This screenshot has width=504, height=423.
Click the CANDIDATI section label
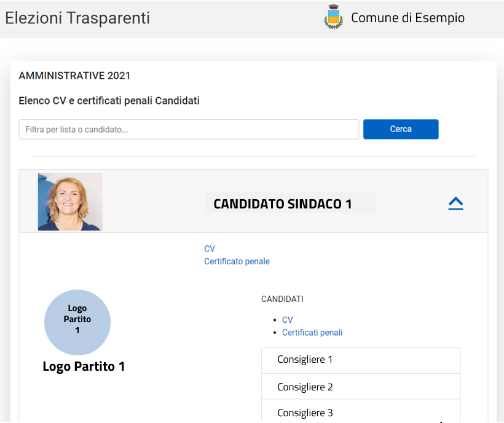point(282,299)
